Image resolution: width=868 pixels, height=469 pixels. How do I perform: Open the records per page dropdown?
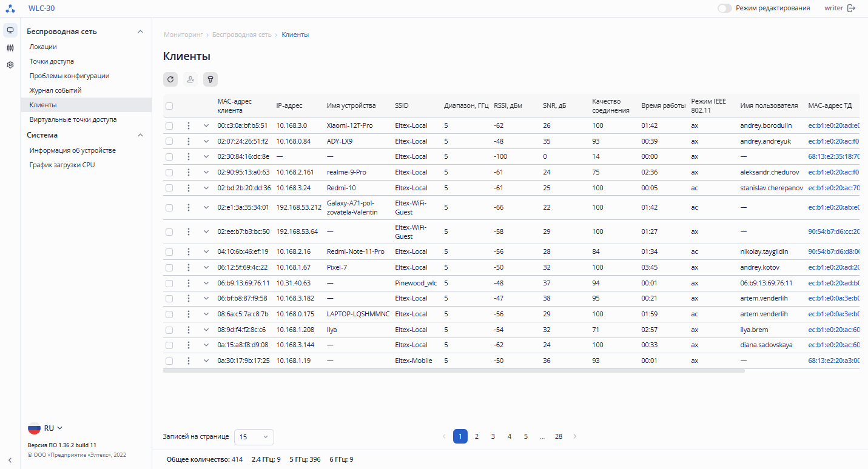pos(254,437)
